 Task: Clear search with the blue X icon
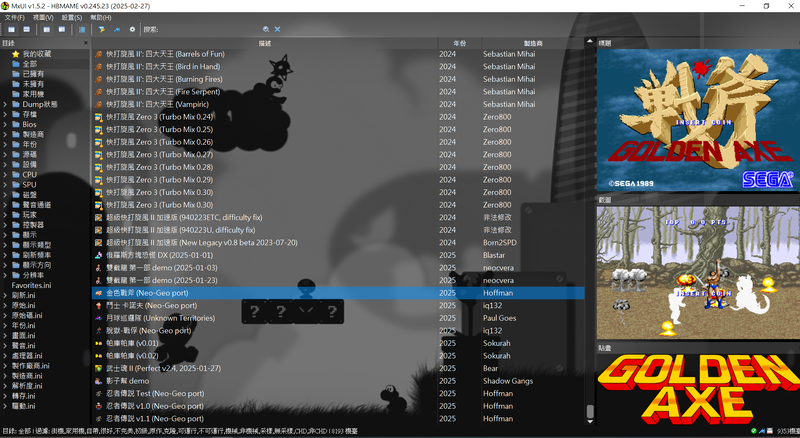(278, 30)
